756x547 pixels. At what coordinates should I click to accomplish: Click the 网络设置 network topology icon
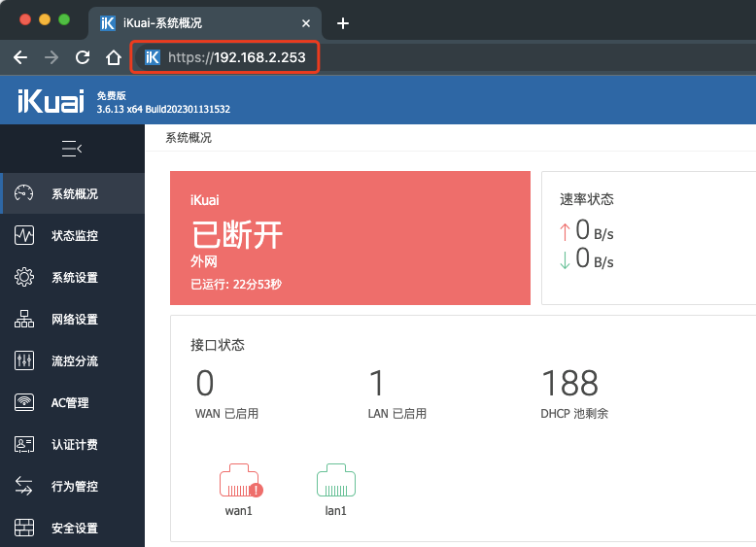coord(24,319)
